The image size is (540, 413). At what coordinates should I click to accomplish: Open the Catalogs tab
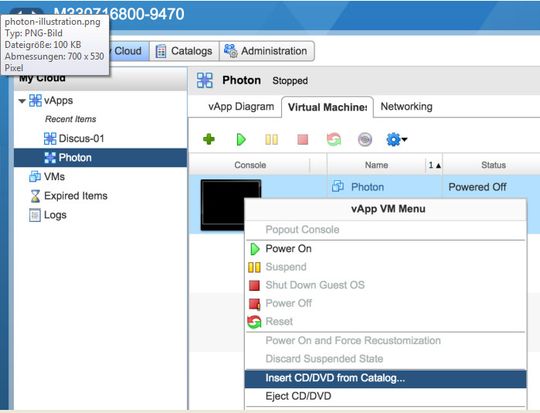(x=184, y=51)
